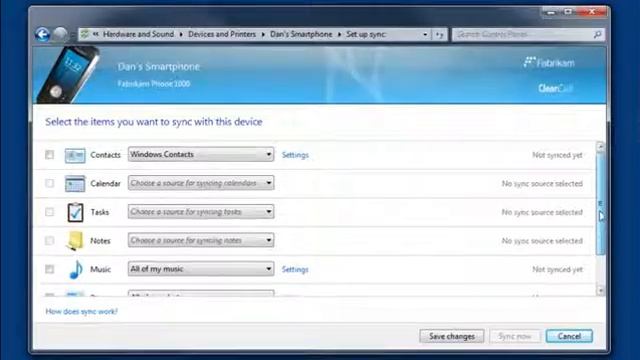Enable the Contacts sync checkbox
This screenshot has width=640, height=360.
click(49, 155)
